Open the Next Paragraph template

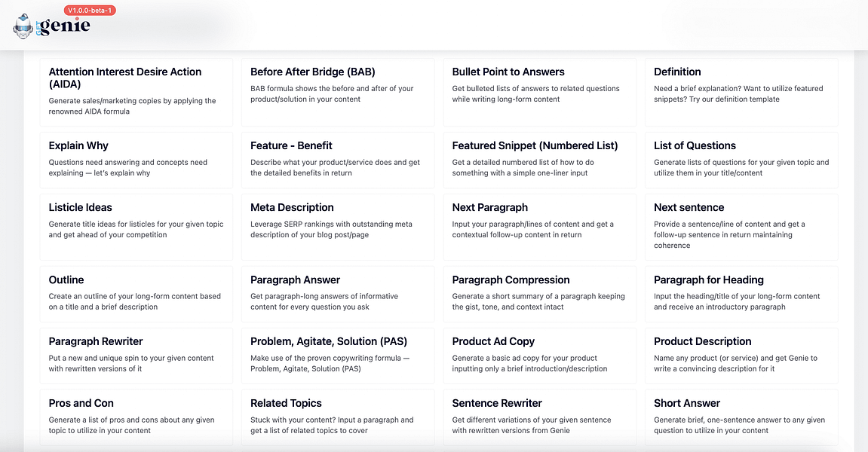[540, 227]
